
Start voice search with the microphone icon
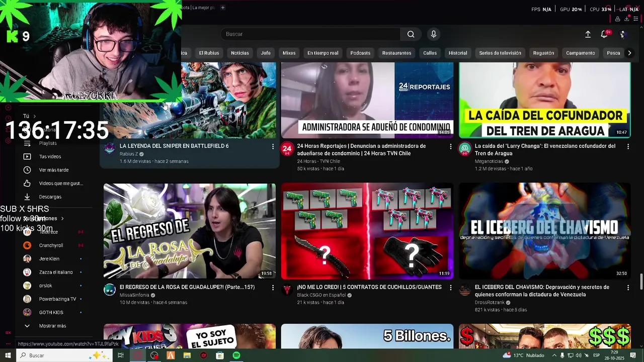434,34
